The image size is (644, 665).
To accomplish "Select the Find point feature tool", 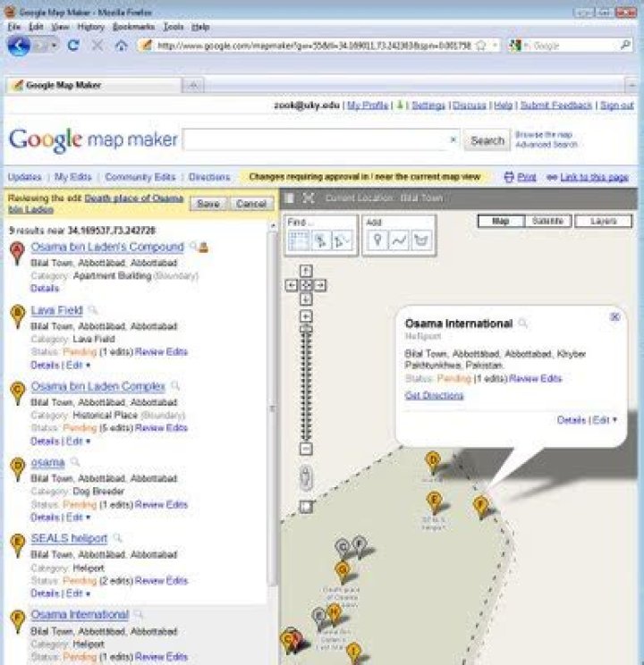I will (320, 240).
